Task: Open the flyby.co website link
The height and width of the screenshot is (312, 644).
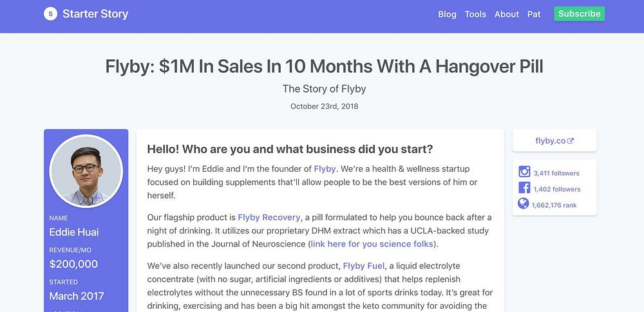Action: click(550, 141)
